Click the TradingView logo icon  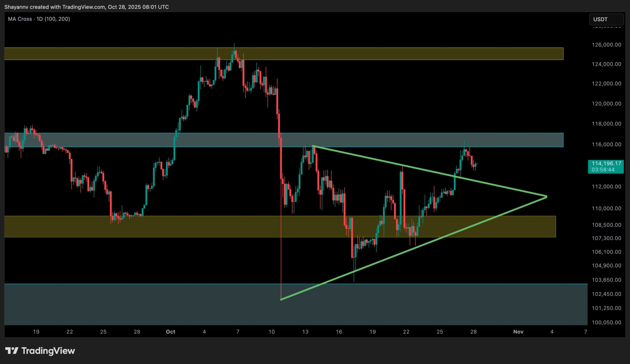click(12, 351)
